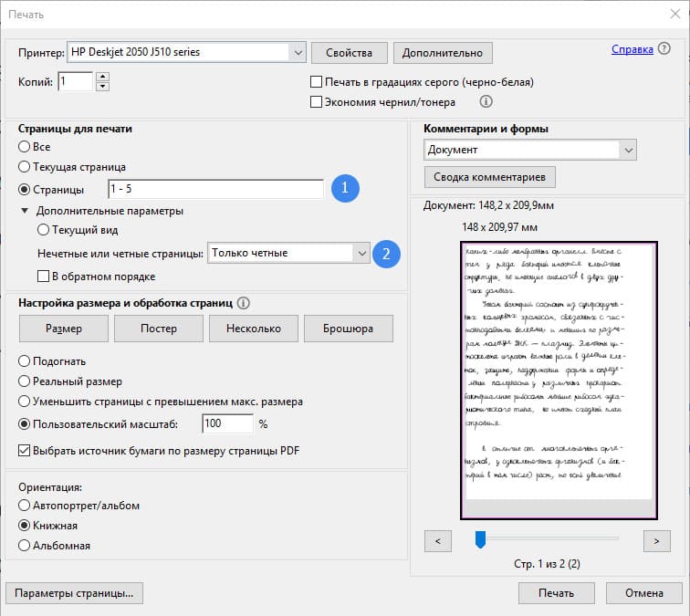
Task: Collapse the 'Дополнительные параметры' section
Action: [x=25, y=211]
